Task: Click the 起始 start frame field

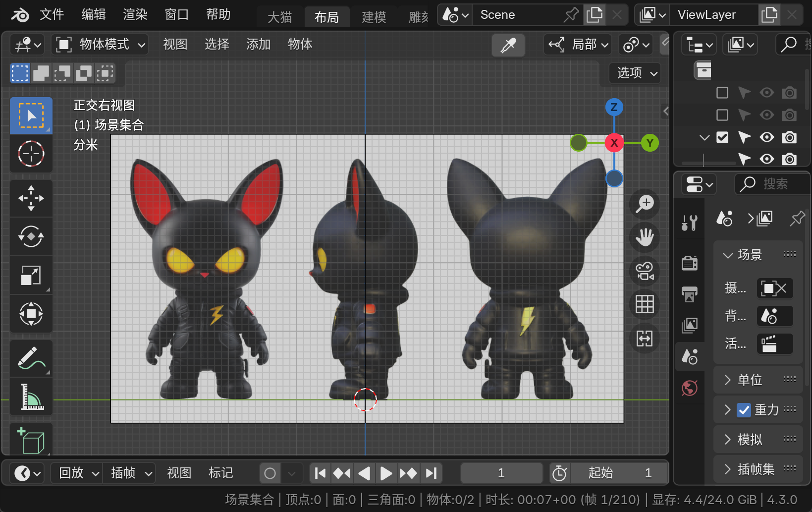Action: (619, 473)
